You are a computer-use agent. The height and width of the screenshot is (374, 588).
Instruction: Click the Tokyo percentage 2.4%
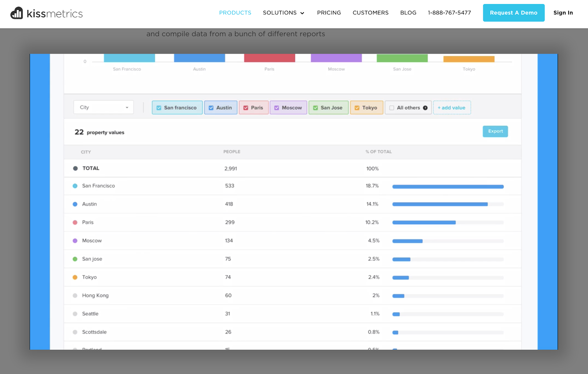[374, 277]
